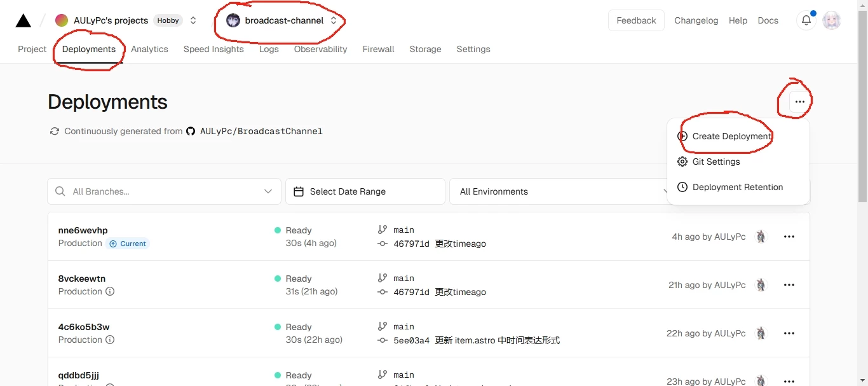
Task: Open the Deployments page ellipsis menu
Action: pyautogui.click(x=799, y=102)
